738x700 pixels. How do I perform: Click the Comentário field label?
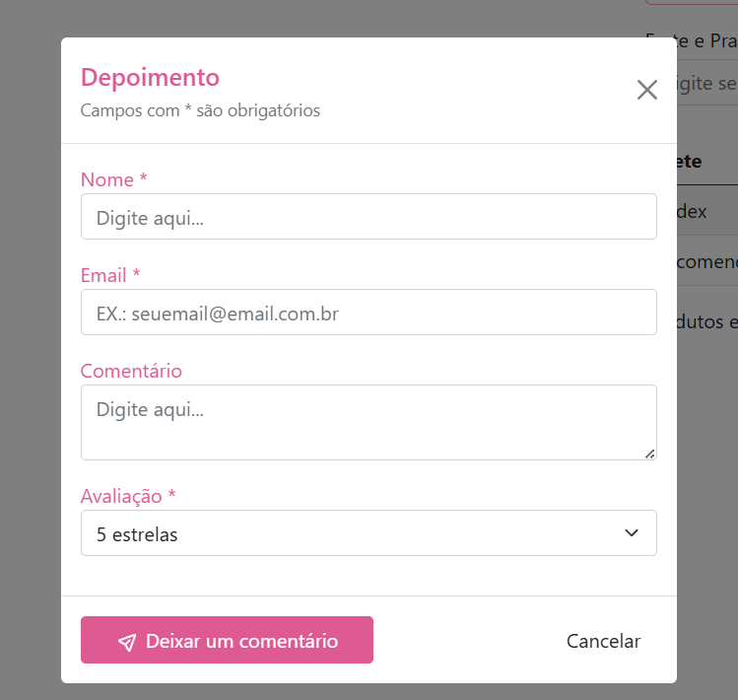[131, 371]
